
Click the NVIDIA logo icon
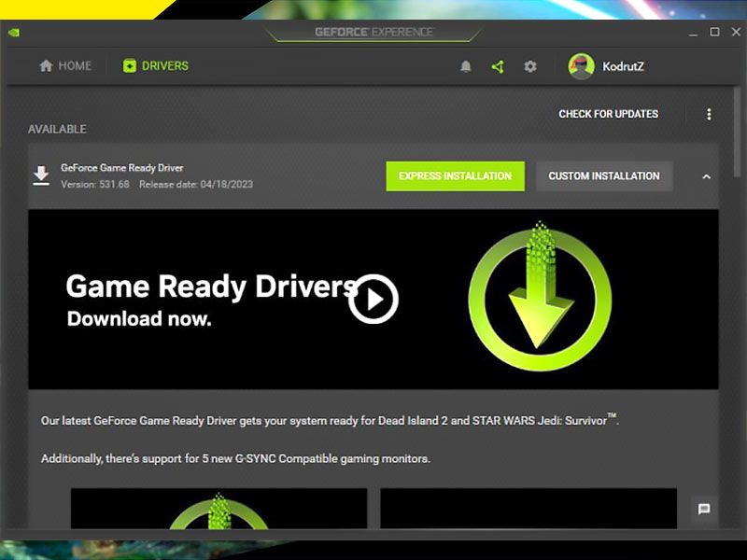(14, 33)
